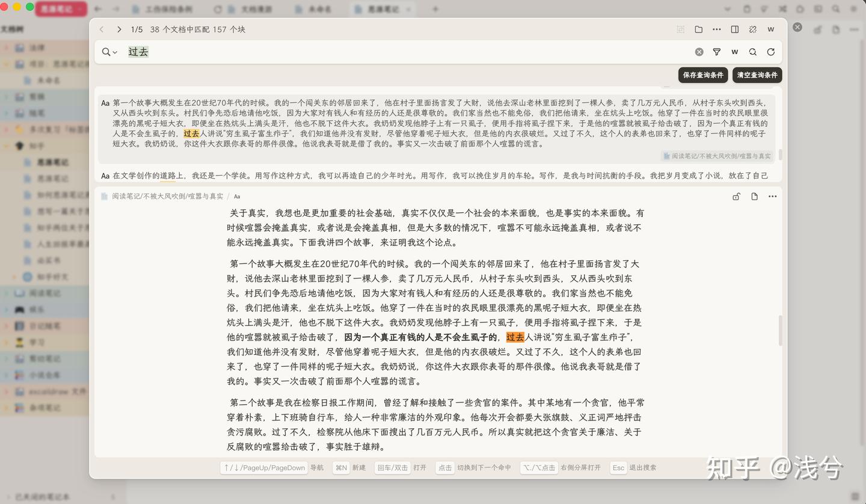This screenshot has height=504, width=866.
Task: Open preview pane more options menu
Action: click(772, 197)
